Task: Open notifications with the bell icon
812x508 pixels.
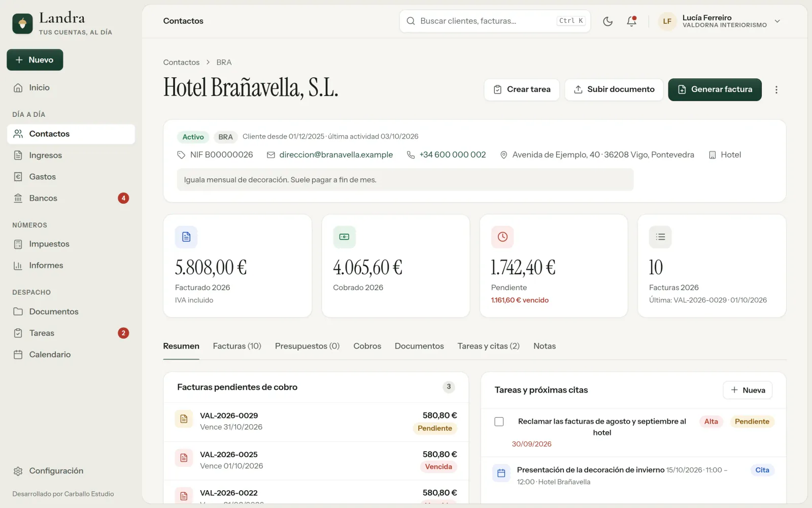Action: [x=631, y=21]
